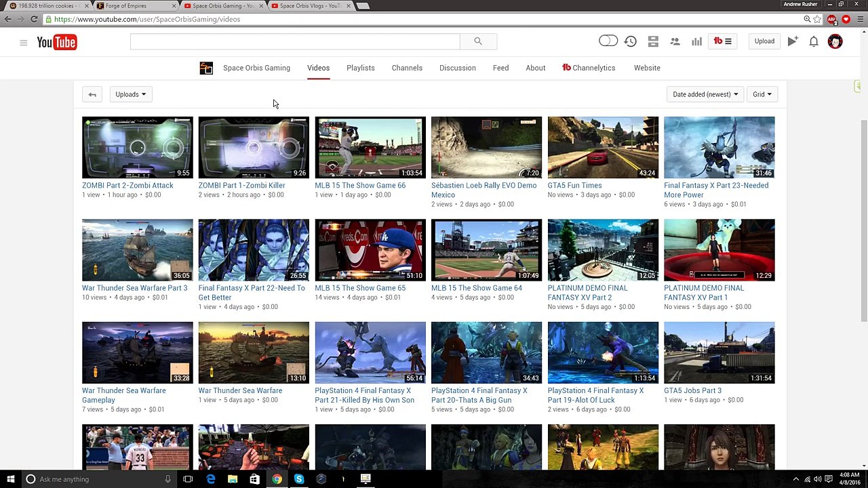This screenshot has width=868, height=488.
Task: Switch to the Feed tab
Action: pyautogui.click(x=500, y=68)
